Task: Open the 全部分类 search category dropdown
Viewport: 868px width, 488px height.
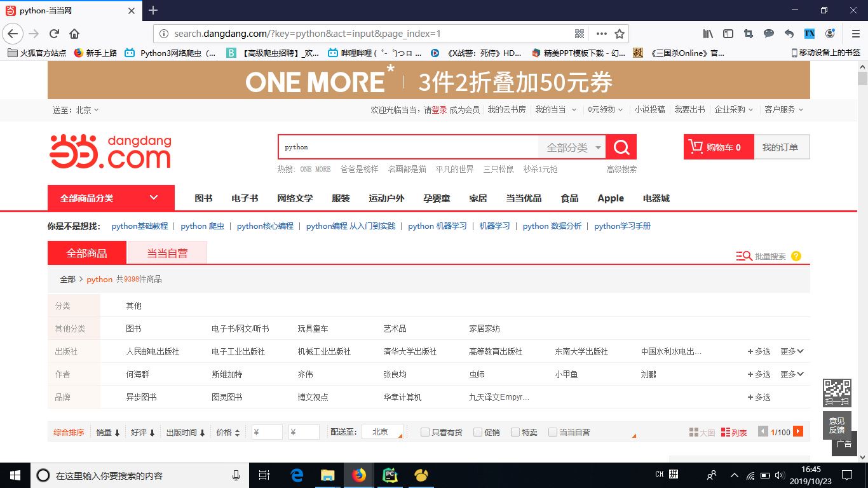Action: pyautogui.click(x=572, y=147)
